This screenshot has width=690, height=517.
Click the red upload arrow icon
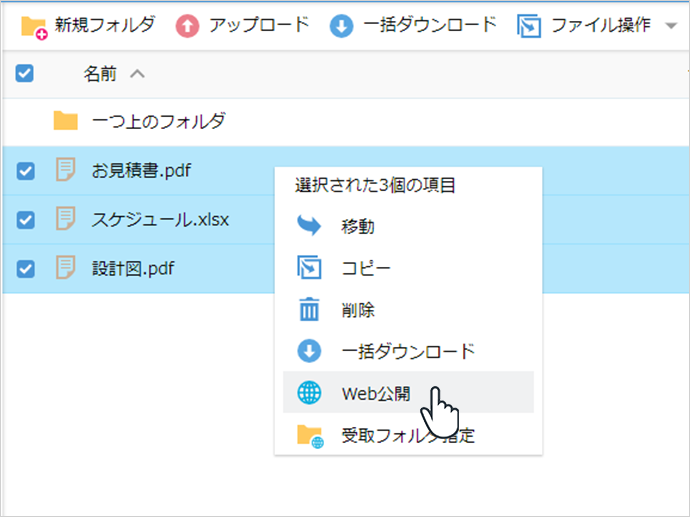(187, 26)
